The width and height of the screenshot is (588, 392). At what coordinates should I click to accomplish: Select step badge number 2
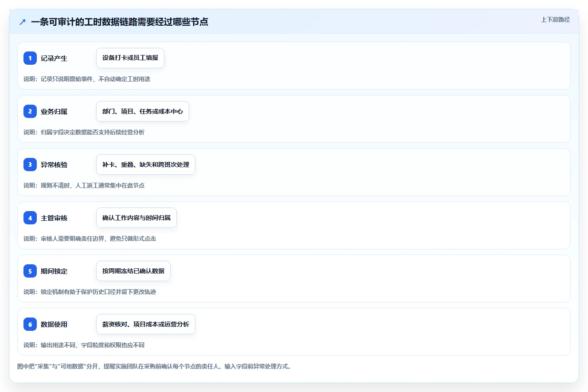tap(30, 111)
